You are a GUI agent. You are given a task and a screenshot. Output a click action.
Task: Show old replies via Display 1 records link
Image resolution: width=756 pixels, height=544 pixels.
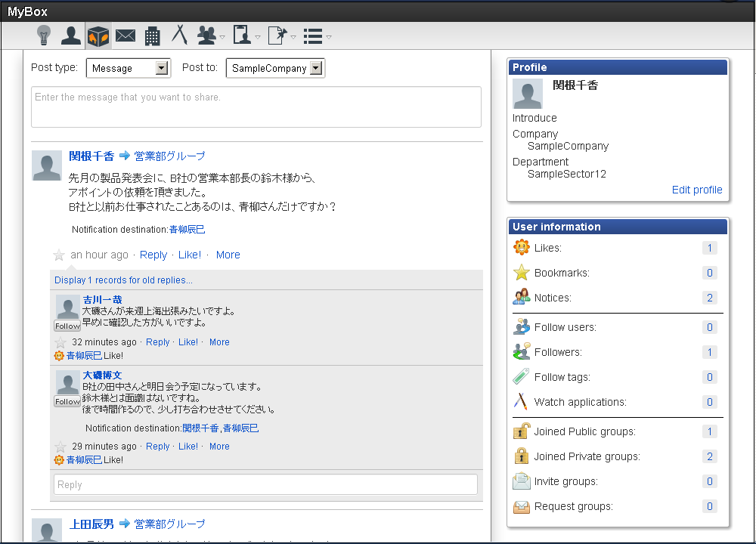click(123, 280)
